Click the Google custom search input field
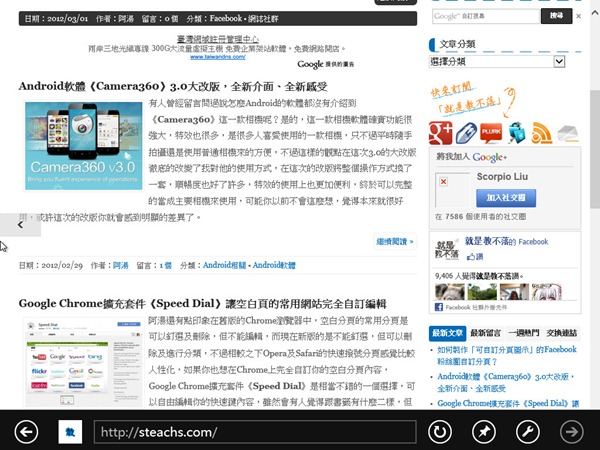 [x=486, y=16]
